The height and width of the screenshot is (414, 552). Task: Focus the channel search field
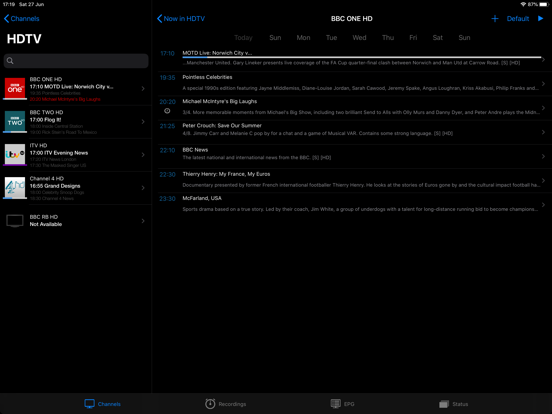76,61
